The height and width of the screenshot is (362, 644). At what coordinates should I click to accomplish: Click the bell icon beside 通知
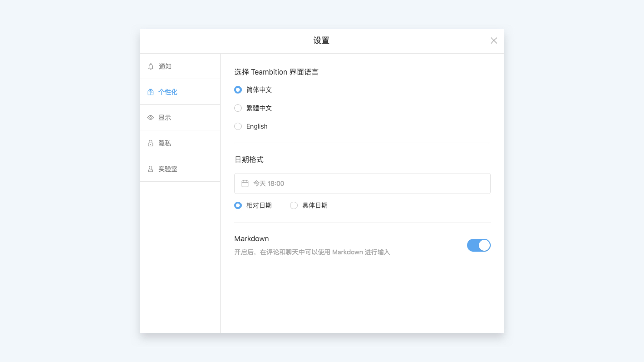click(151, 66)
